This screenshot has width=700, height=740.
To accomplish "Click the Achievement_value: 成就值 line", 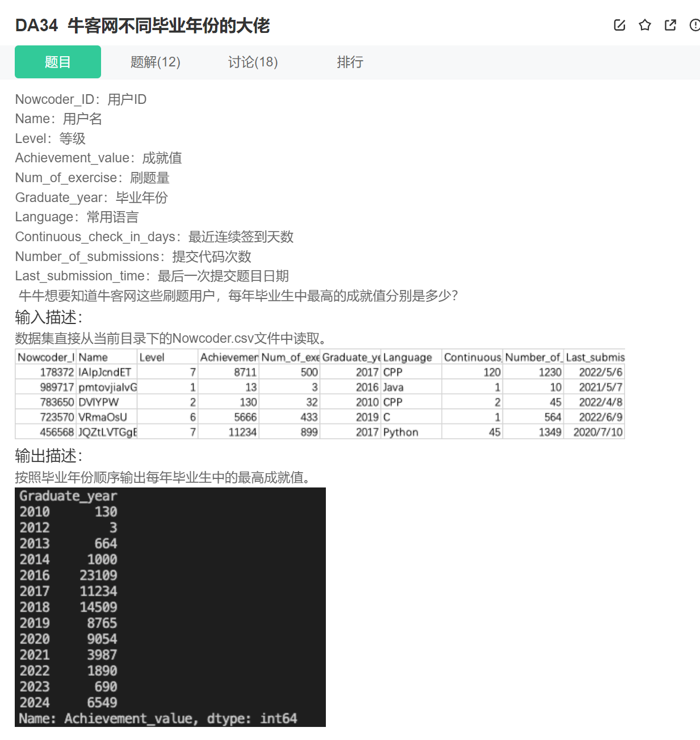I will [x=98, y=158].
